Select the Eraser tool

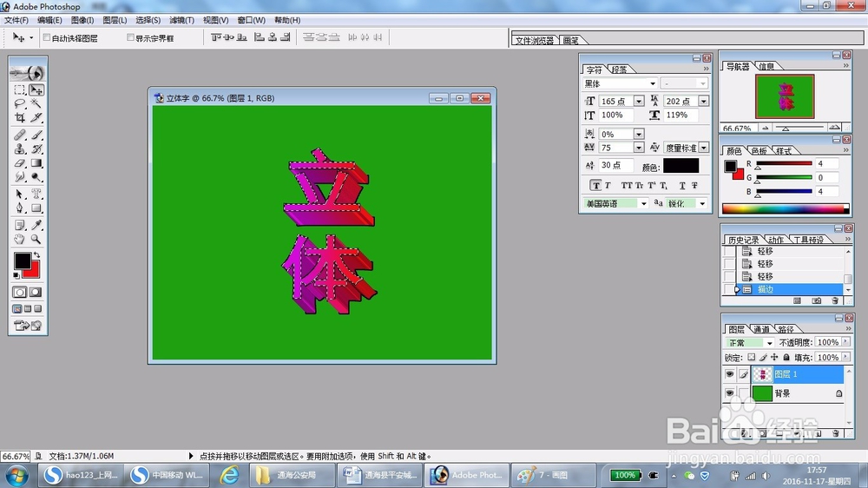pyautogui.click(x=20, y=163)
